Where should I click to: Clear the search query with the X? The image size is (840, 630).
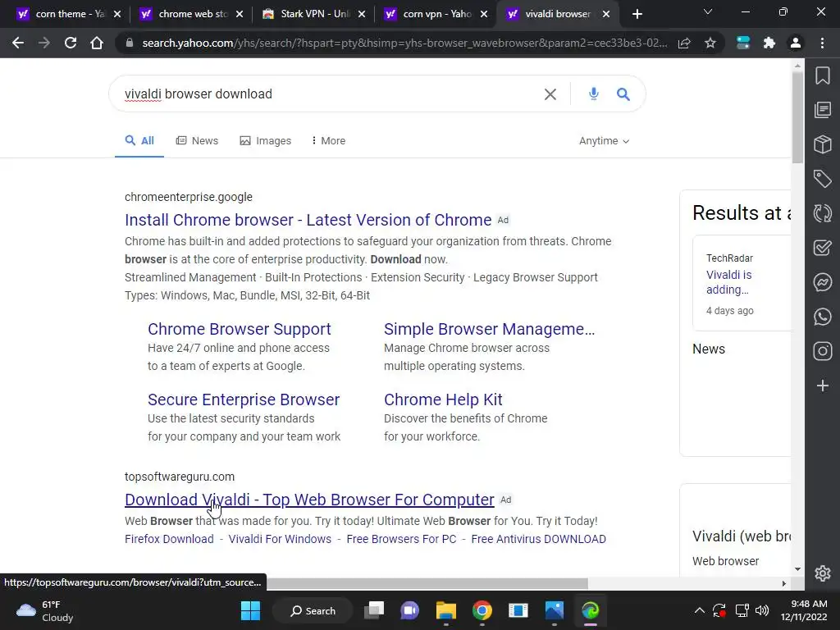point(550,94)
